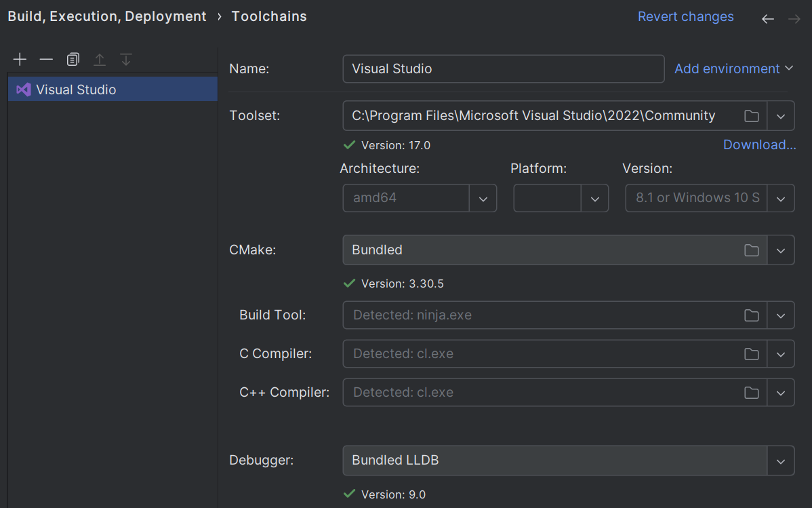The width and height of the screenshot is (812, 508).
Task: Select Visual Studio toolchain in list
Action: 113,89
